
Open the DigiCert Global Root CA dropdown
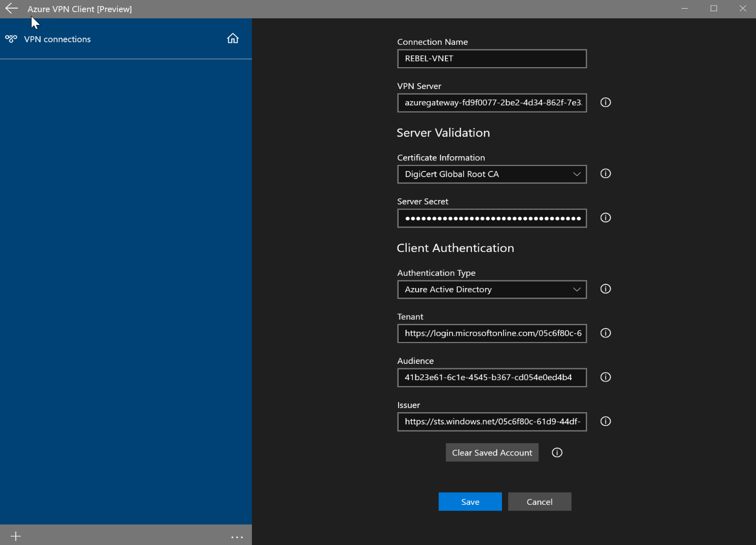pyautogui.click(x=577, y=174)
